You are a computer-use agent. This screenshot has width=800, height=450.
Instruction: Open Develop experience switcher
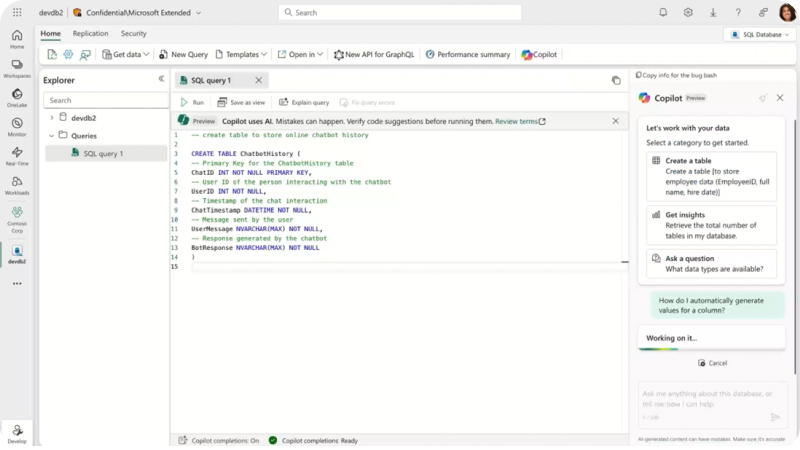(17, 434)
